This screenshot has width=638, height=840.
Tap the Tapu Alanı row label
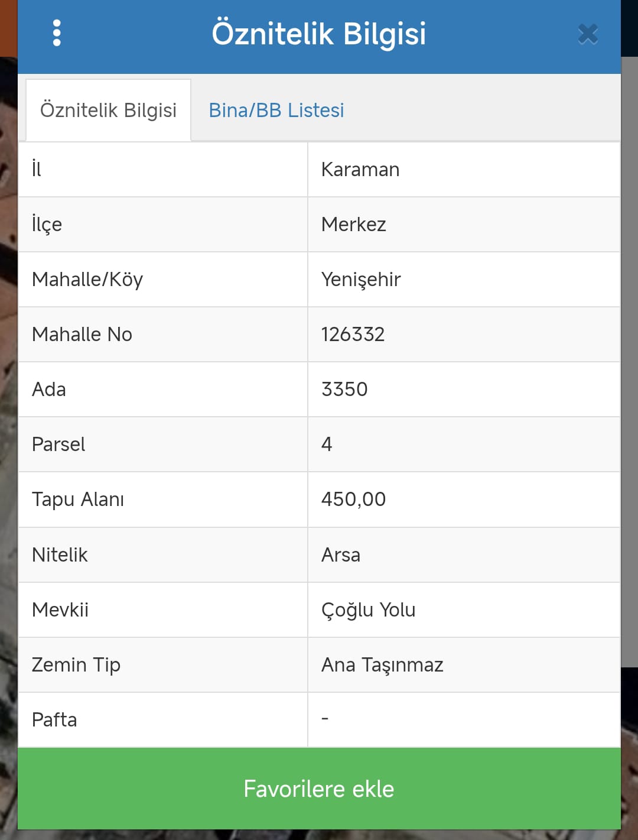[78, 500]
